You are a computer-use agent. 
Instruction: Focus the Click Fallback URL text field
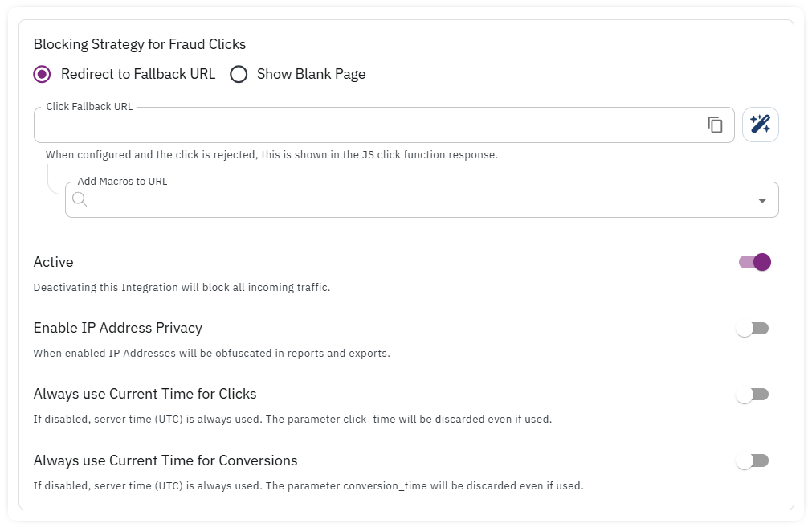(x=361, y=125)
